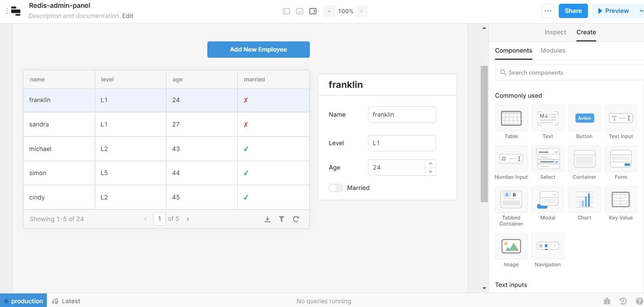Go to next table page chevron
The width and height of the screenshot is (644, 307).
tap(188, 219)
